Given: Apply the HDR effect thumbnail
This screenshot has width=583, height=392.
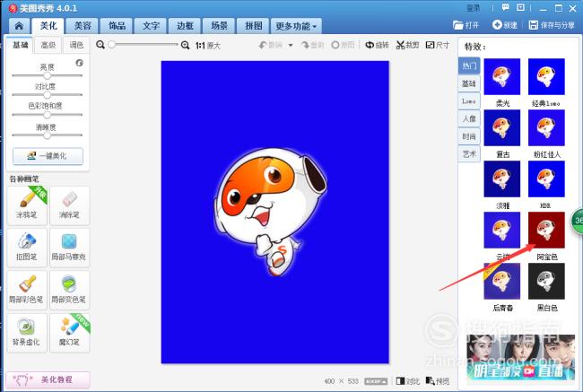Looking at the screenshot, I should point(546,179).
